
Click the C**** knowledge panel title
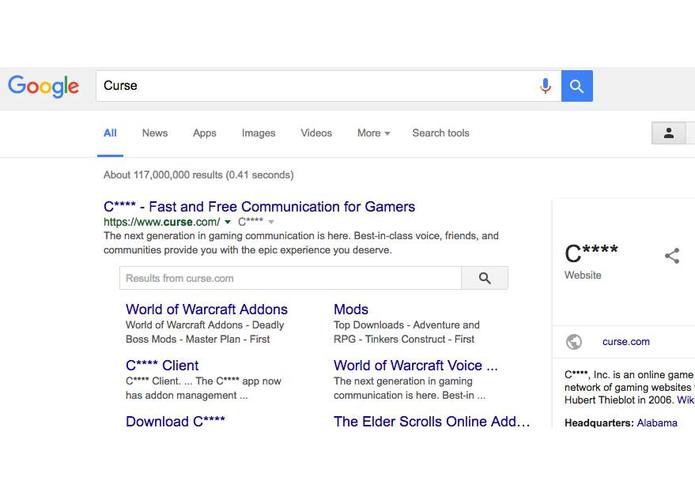591,253
